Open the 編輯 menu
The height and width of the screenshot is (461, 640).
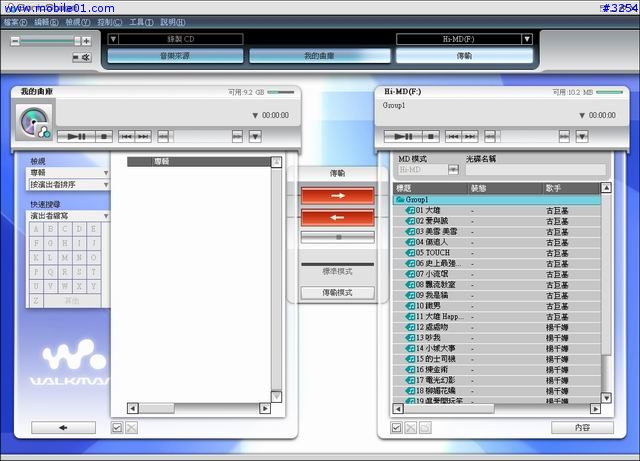pos(46,22)
